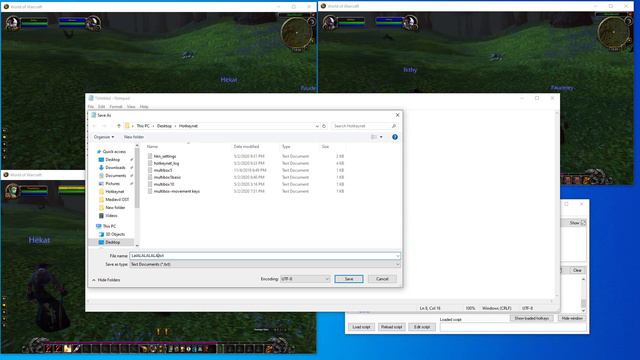Click the This PC computer icon in sidebar
The image size is (640, 360).
pos(98,226)
